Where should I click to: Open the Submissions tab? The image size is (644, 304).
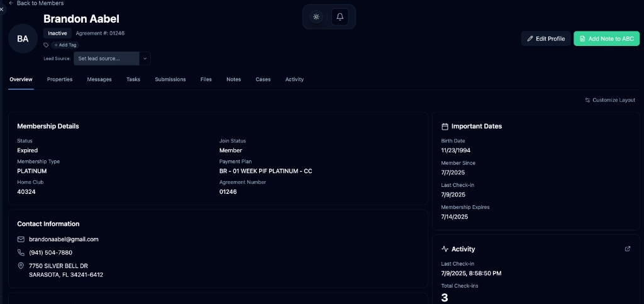coord(170,79)
